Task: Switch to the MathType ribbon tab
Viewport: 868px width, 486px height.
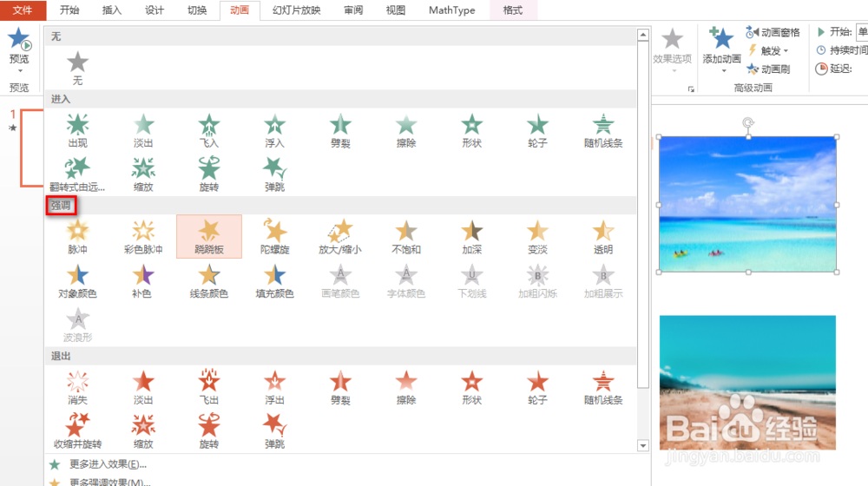Action: [x=451, y=10]
